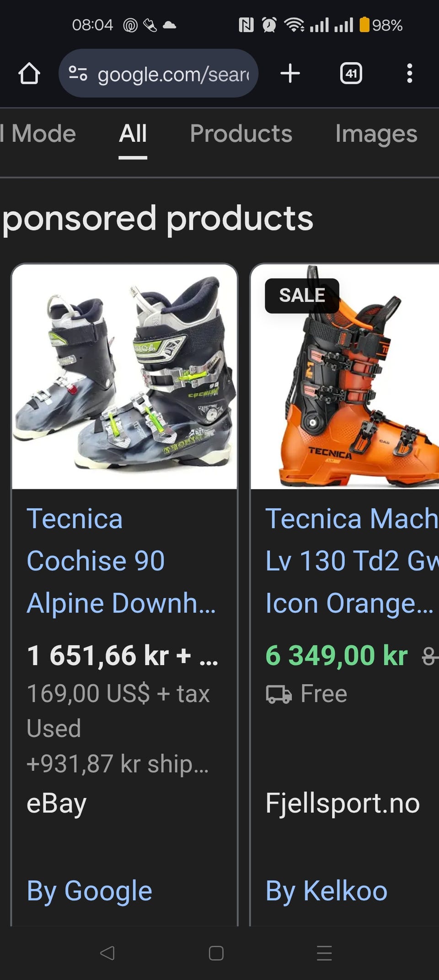This screenshot has height=980, width=439.
Task: Tap the browser home icon
Action: click(29, 73)
